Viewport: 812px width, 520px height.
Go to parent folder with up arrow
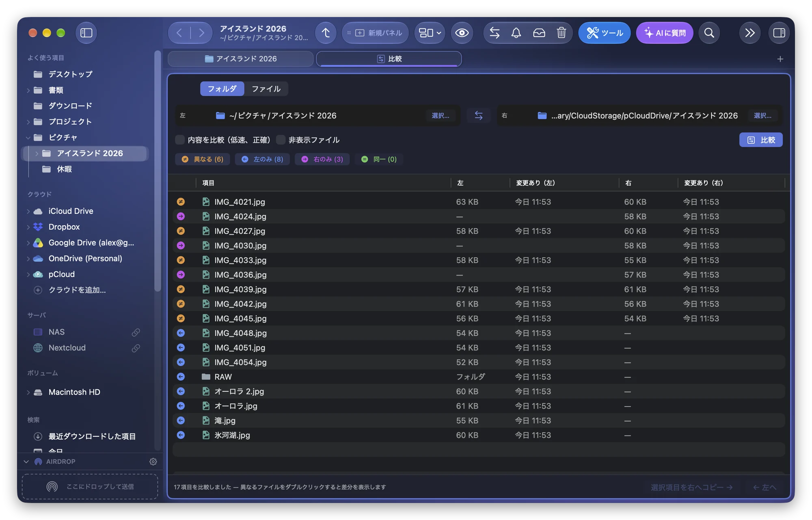click(x=326, y=33)
